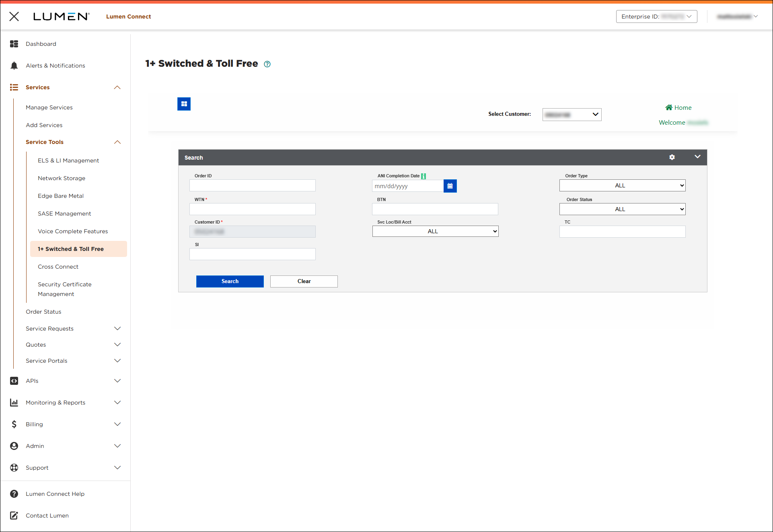Select Voice Complete Features
This screenshot has width=773, height=532.
(x=73, y=231)
